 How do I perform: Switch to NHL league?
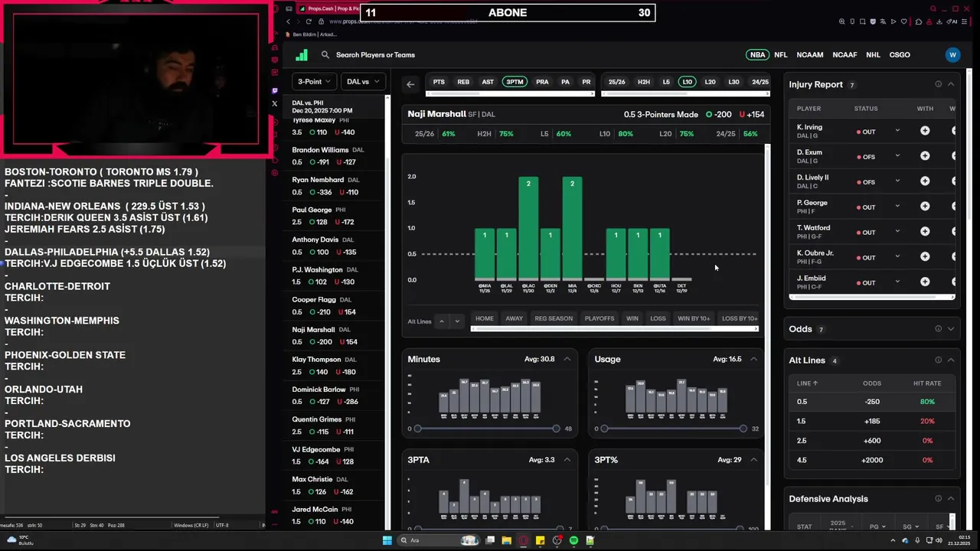(x=873, y=55)
